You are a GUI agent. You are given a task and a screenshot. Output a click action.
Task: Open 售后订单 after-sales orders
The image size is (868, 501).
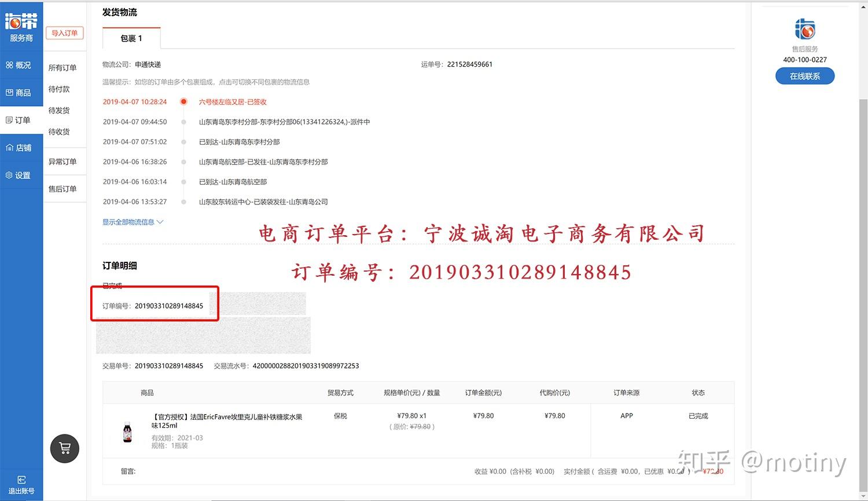tap(62, 189)
